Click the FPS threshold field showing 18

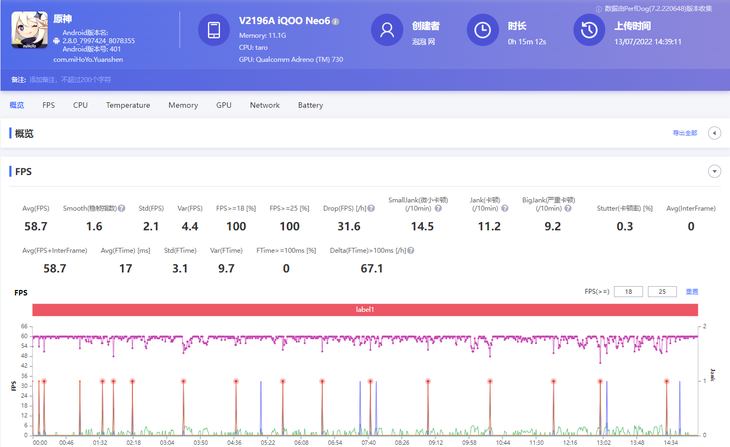[x=629, y=291]
